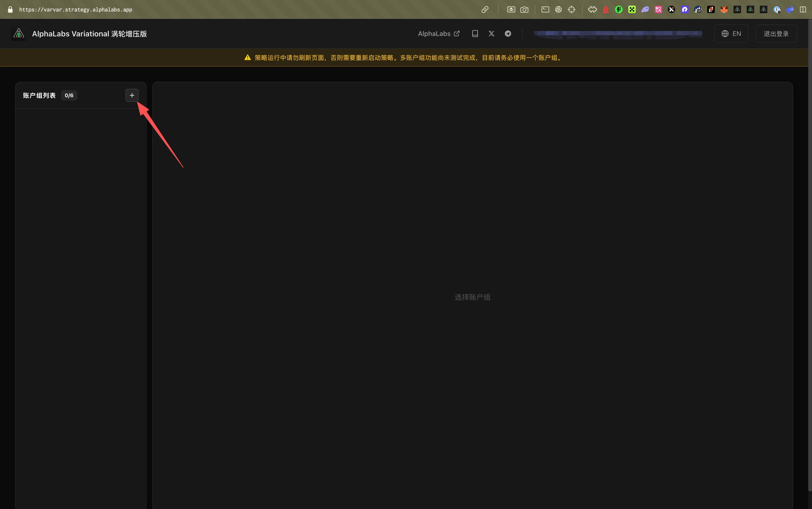Screen dimensions: 812x509
Task: Open the documentation book icon
Action: tap(475, 34)
